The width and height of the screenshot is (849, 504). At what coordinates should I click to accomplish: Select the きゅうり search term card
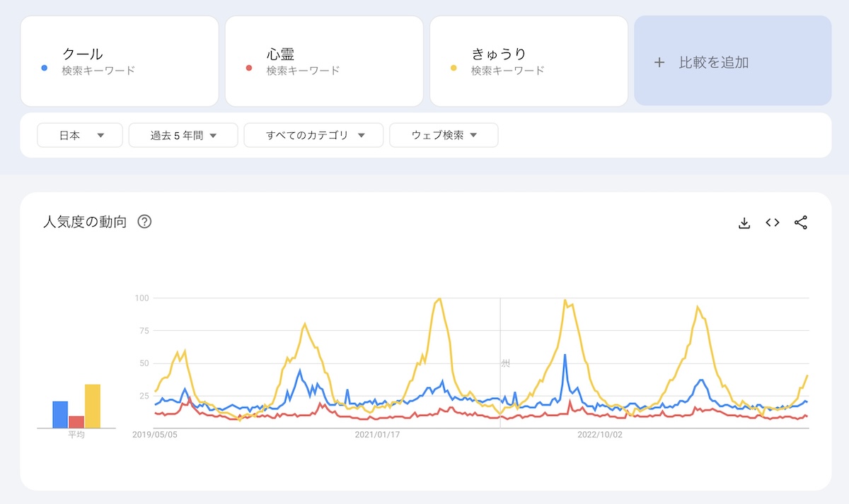(x=529, y=61)
